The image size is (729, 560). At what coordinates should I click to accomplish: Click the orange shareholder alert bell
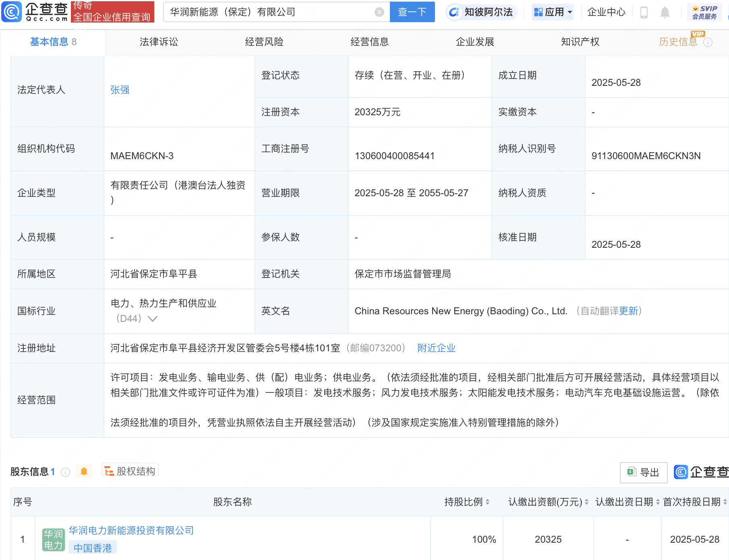pyautogui.click(x=84, y=471)
